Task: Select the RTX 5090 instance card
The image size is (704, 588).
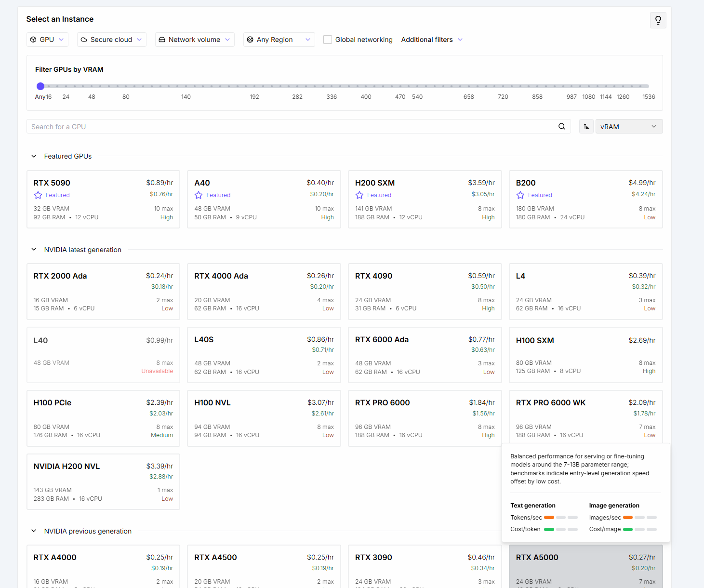Action: (x=103, y=199)
